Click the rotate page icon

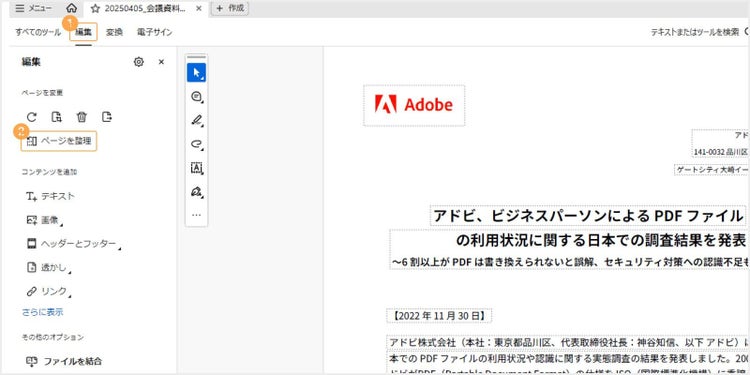[x=32, y=117]
